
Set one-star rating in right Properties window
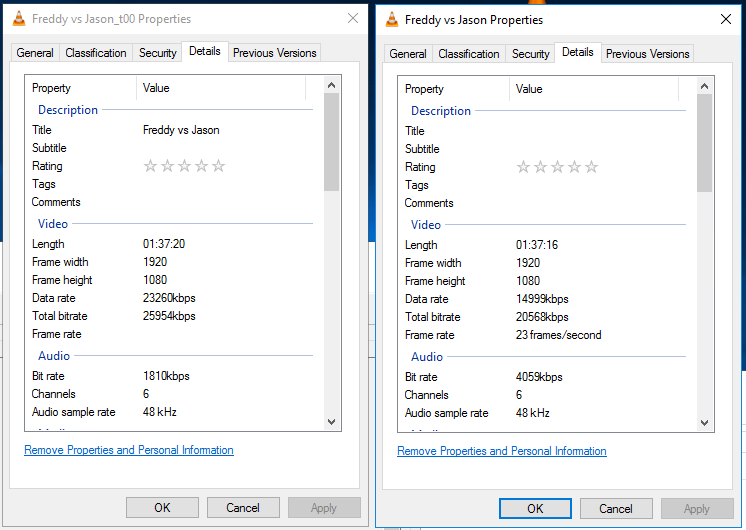[x=523, y=167]
